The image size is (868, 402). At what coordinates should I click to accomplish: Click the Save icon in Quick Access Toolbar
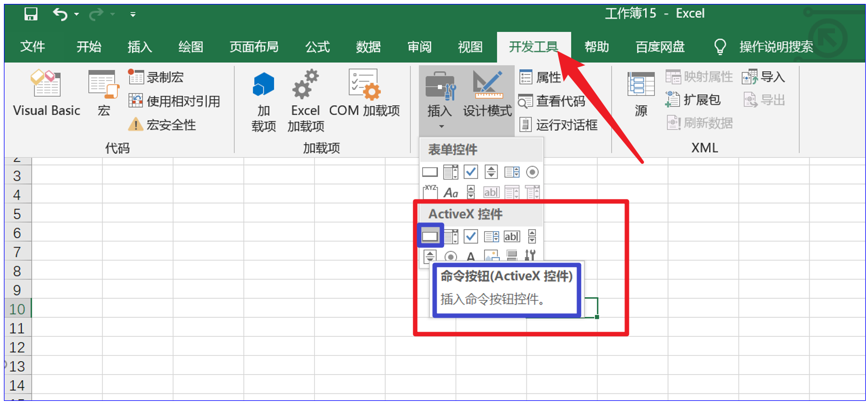coord(31,12)
